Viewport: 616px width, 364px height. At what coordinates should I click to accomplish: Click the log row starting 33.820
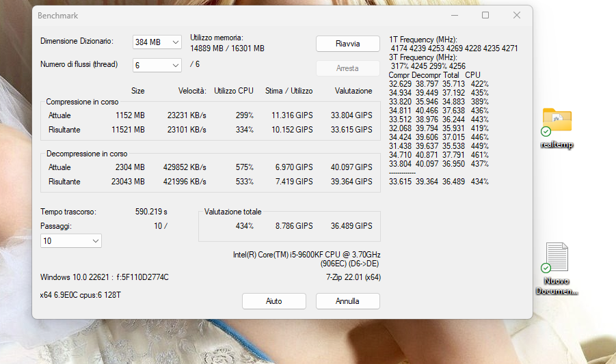(439, 102)
